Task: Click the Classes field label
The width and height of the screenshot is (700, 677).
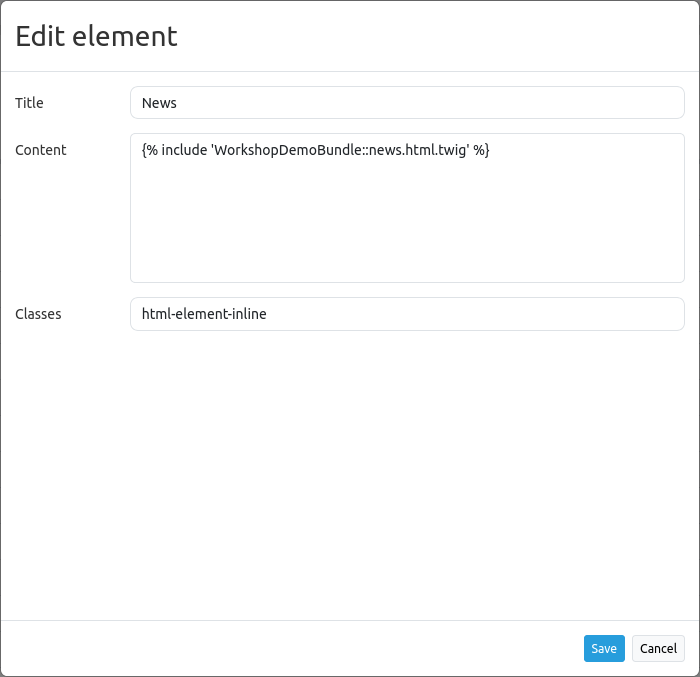Action: (38, 314)
